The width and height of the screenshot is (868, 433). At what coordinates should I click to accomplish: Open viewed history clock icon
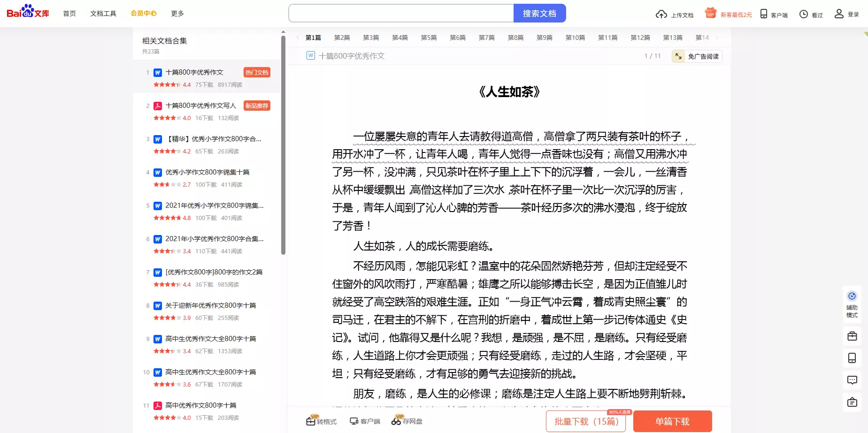804,15
